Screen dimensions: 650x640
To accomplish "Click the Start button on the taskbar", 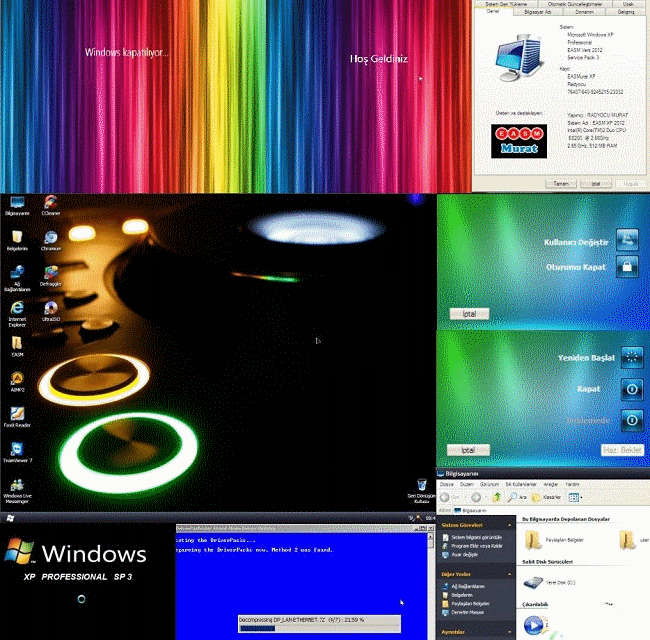I will (x=10, y=518).
